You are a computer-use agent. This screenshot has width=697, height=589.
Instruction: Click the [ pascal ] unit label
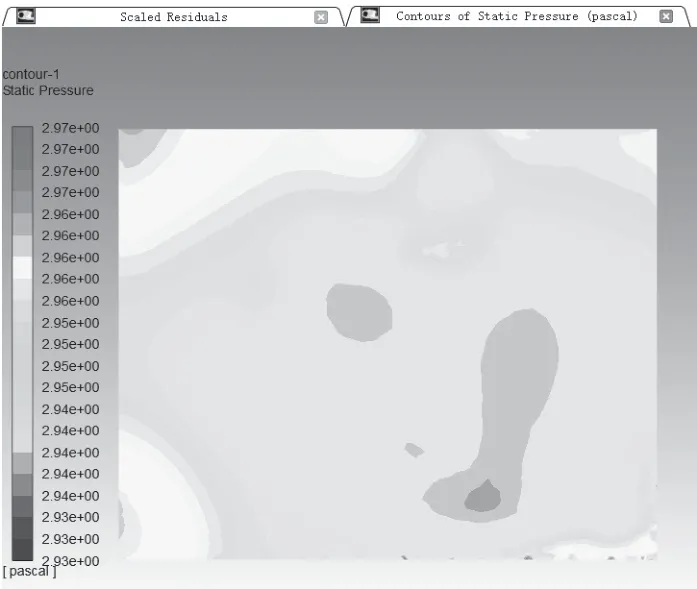click(30, 571)
